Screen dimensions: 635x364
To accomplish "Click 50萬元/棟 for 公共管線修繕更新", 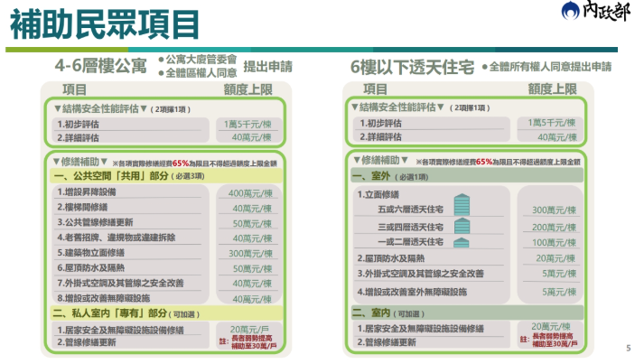I will pos(252,223).
